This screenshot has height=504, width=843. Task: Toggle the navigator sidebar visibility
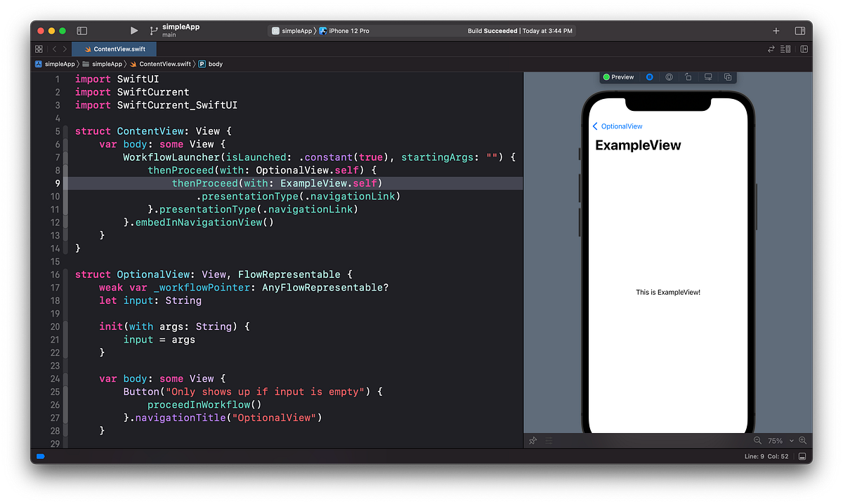(x=82, y=30)
